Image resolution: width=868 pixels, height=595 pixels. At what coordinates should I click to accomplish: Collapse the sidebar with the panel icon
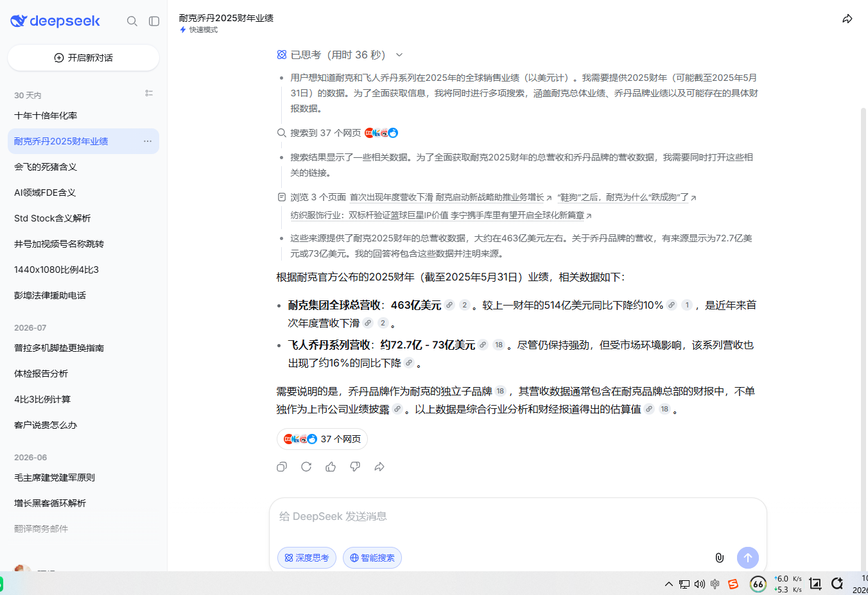pyautogui.click(x=154, y=21)
